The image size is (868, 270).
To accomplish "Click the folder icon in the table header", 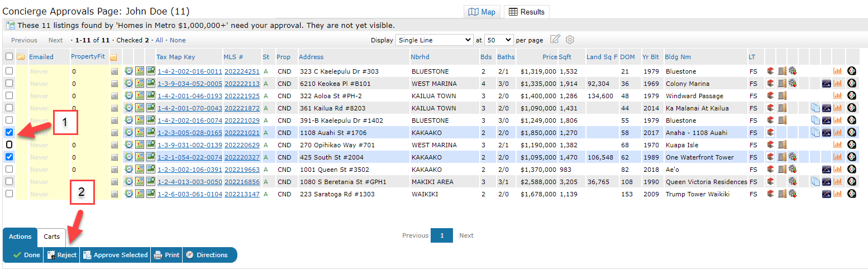I will click(21, 57).
